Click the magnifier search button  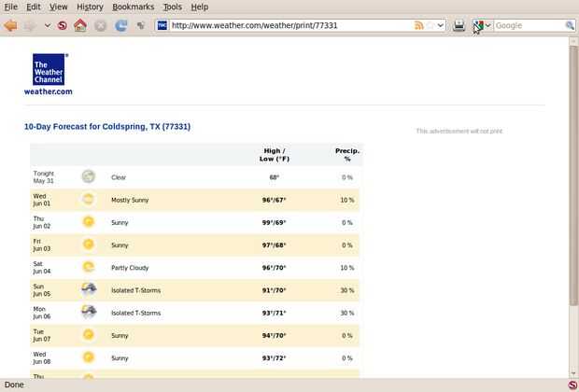click(x=570, y=25)
